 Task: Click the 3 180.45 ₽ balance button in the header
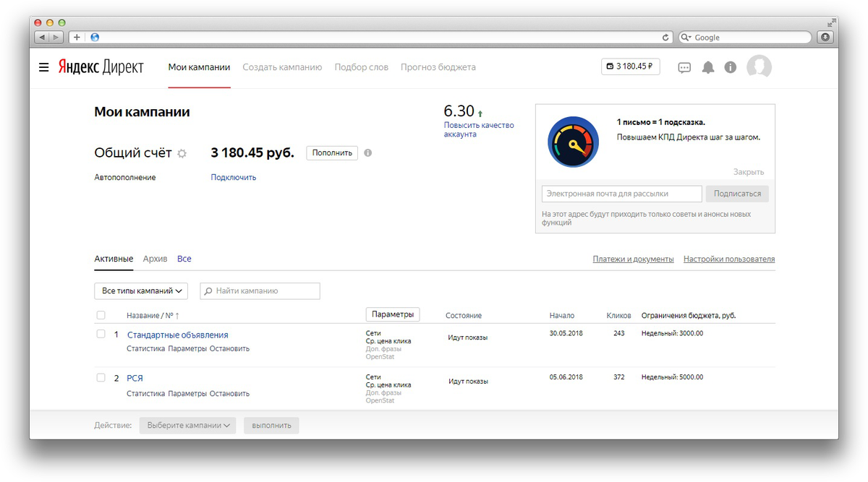pyautogui.click(x=631, y=66)
